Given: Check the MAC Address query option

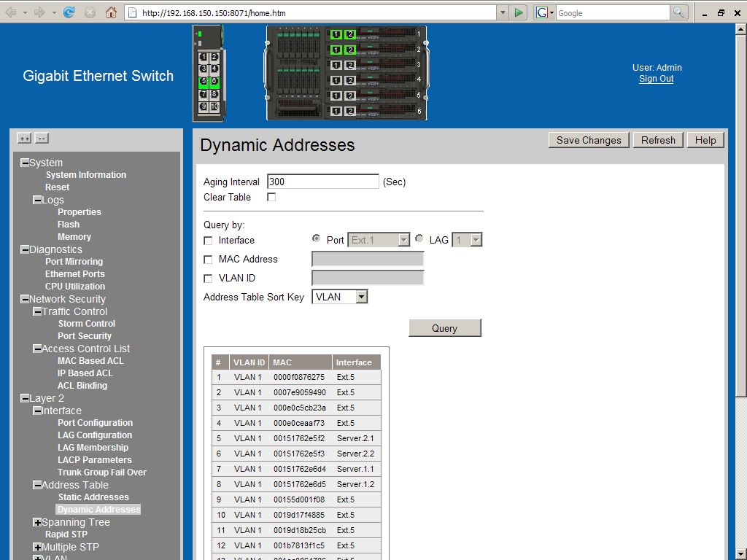Looking at the screenshot, I should tap(208, 260).
